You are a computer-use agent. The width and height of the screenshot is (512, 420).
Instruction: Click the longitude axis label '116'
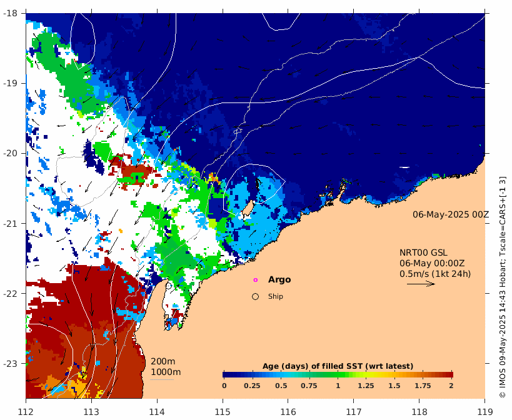coord(288,412)
